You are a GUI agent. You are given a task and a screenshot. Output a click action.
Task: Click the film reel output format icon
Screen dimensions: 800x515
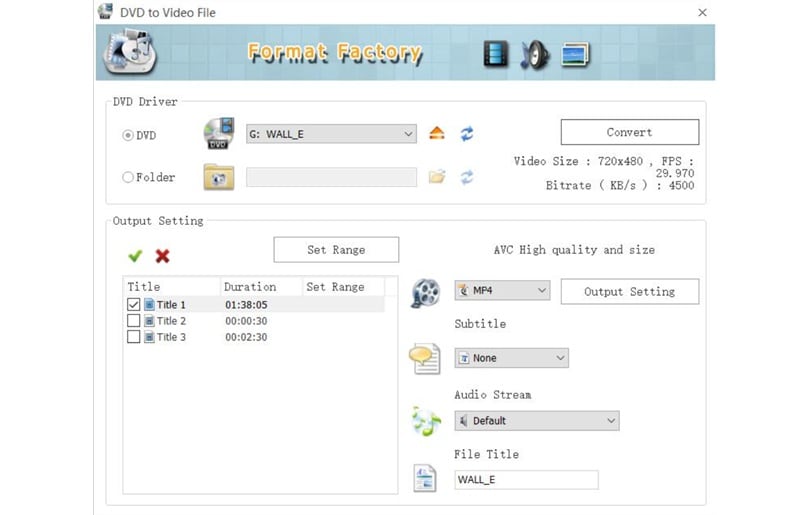tap(426, 292)
